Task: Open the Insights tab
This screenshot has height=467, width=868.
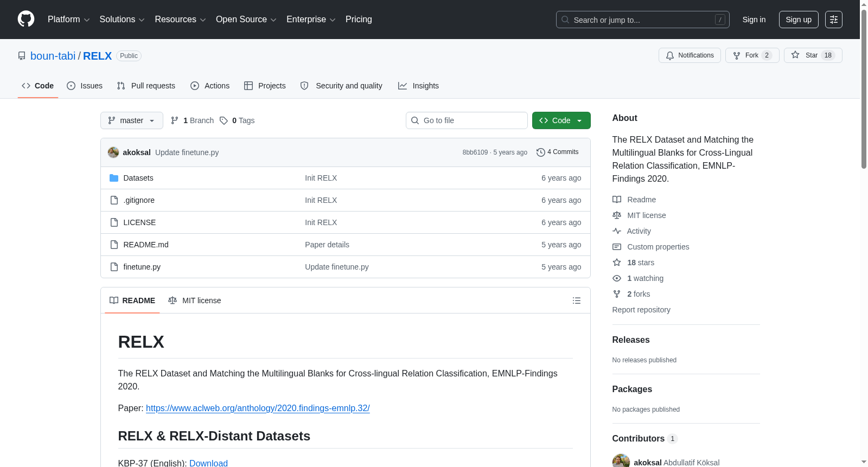Action: click(418, 86)
